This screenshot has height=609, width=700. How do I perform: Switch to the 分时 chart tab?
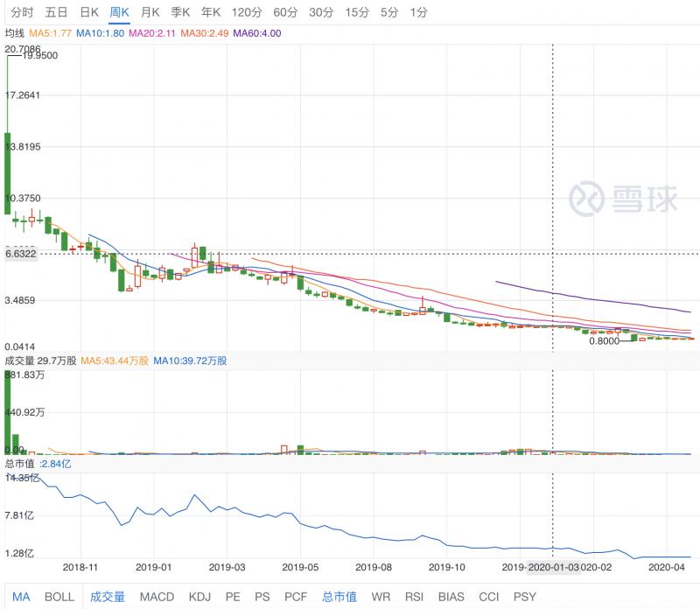tap(22, 12)
